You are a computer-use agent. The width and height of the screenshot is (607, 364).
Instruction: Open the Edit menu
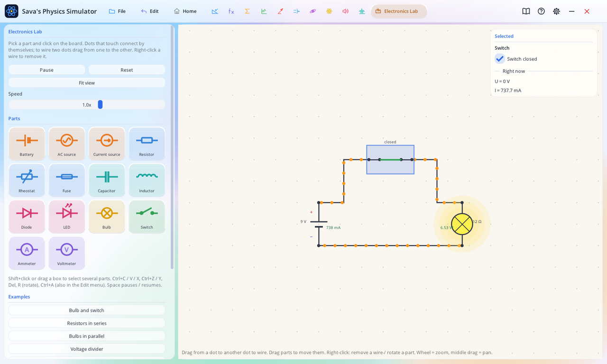[150, 11]
